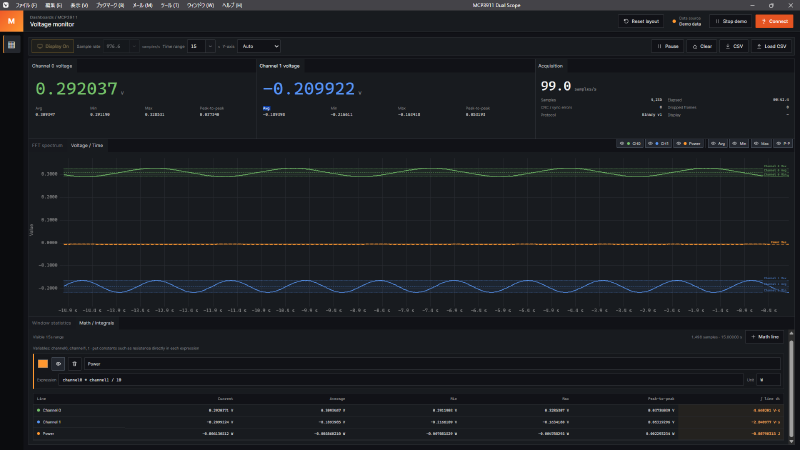800x450 pixels.
Task: Add a new Math line
Action: tap(764, 337)
